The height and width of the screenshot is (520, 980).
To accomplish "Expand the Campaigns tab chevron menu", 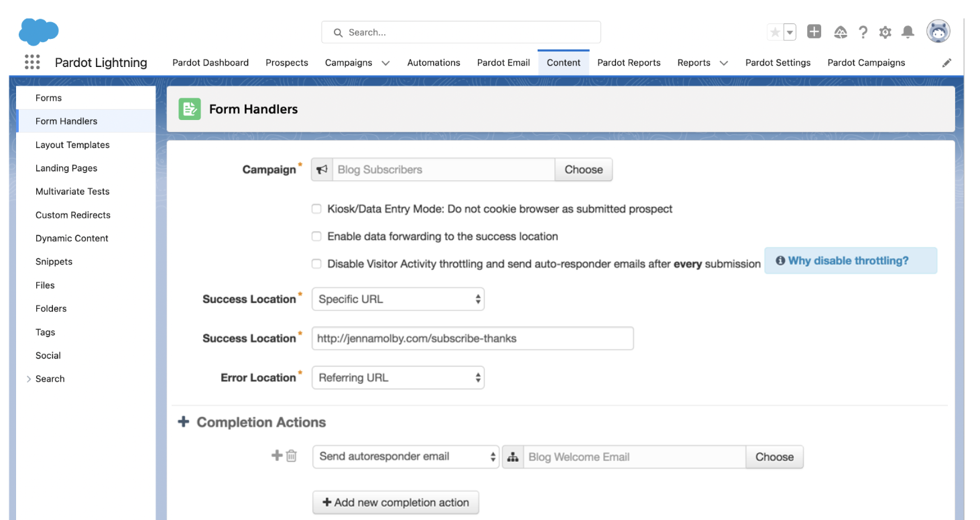I will click(385, 63).
